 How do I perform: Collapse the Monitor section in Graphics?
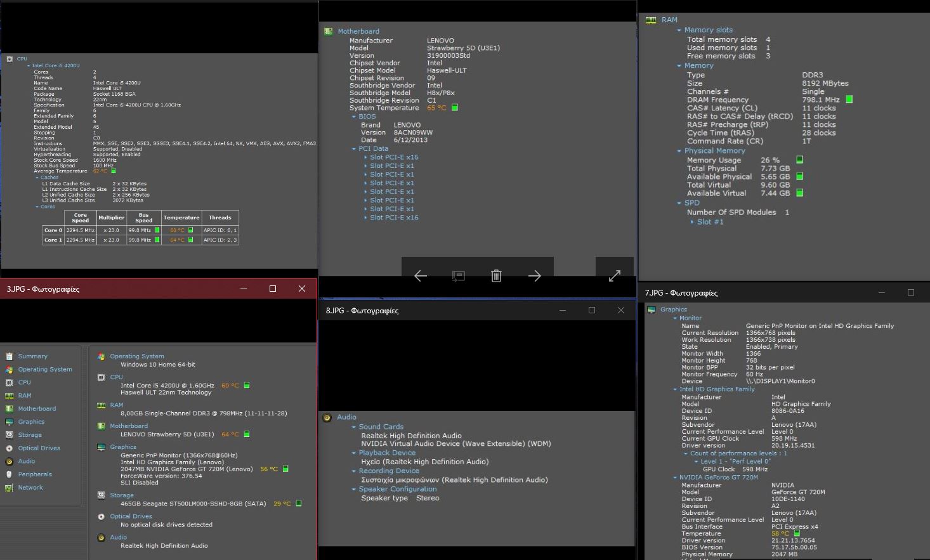675,318
